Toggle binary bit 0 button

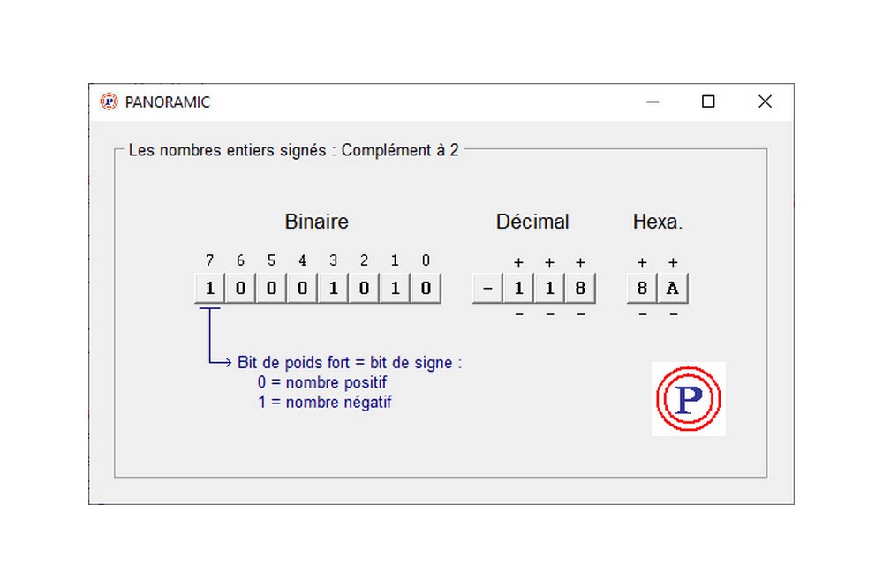point(426,289)
